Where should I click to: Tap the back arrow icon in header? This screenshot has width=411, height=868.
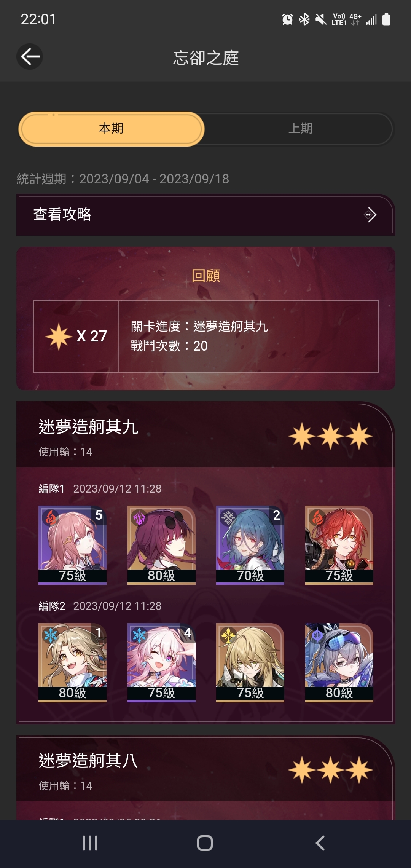coord(30,57)
